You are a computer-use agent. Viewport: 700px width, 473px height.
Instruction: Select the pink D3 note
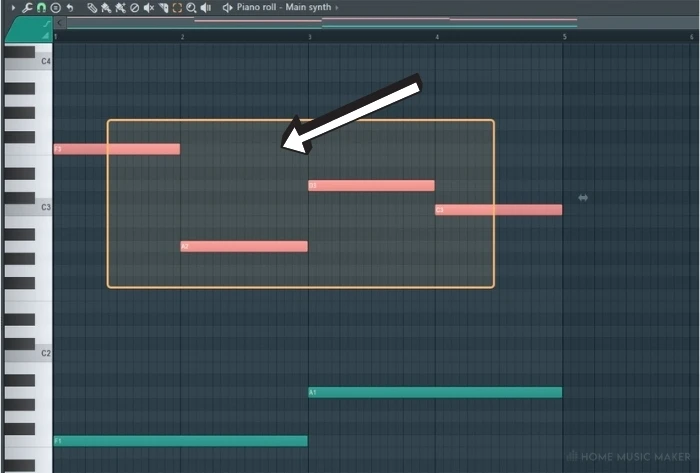pos(371,186)
